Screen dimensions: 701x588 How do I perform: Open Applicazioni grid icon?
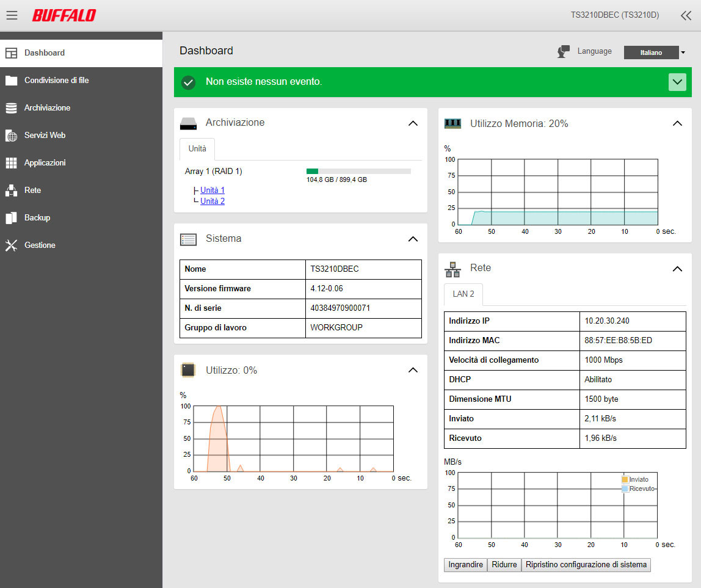[11, 163]
